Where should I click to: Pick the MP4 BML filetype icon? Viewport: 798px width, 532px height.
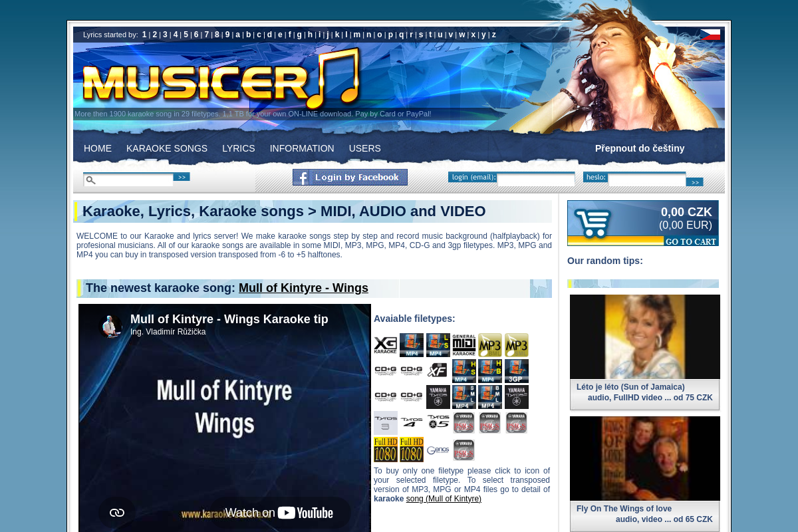click(x=490, y=397)
